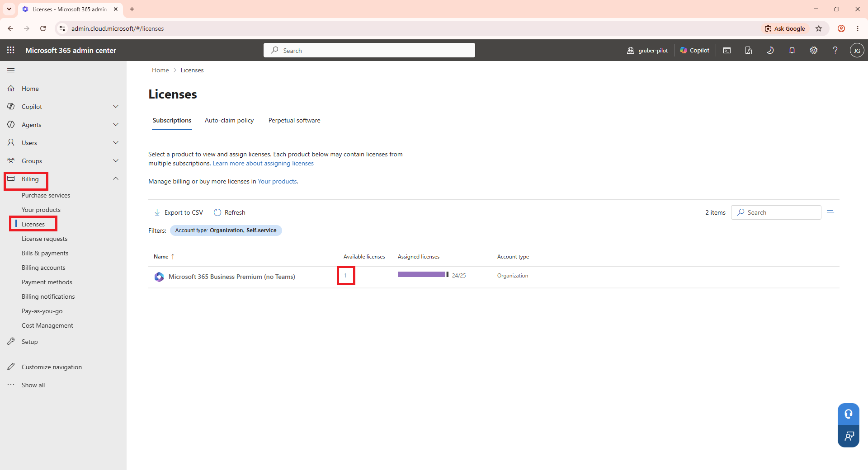Switch to the Perpetual software tab
Image resolution: width=868 pixels, height=470 pixels.
pyautogui.click(x=294, y=120)
